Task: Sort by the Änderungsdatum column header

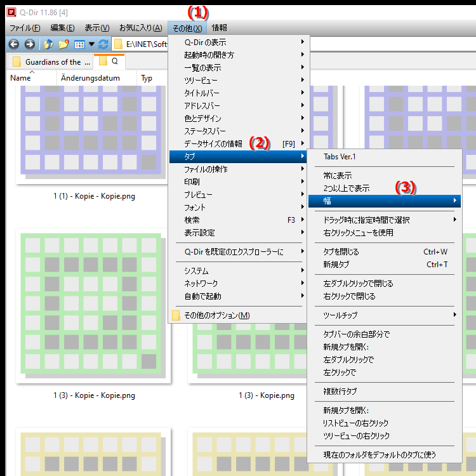Action: pyautogui.click(x=97, y=78)
